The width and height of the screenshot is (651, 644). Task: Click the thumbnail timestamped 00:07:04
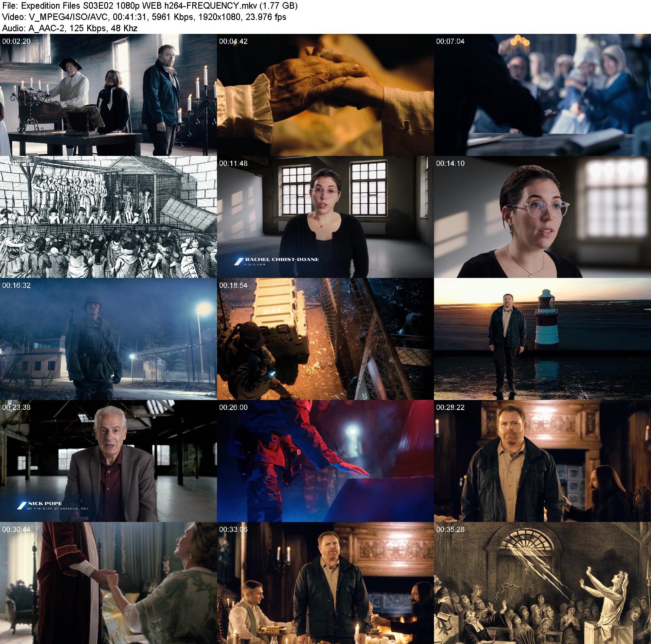pos(542,95)
